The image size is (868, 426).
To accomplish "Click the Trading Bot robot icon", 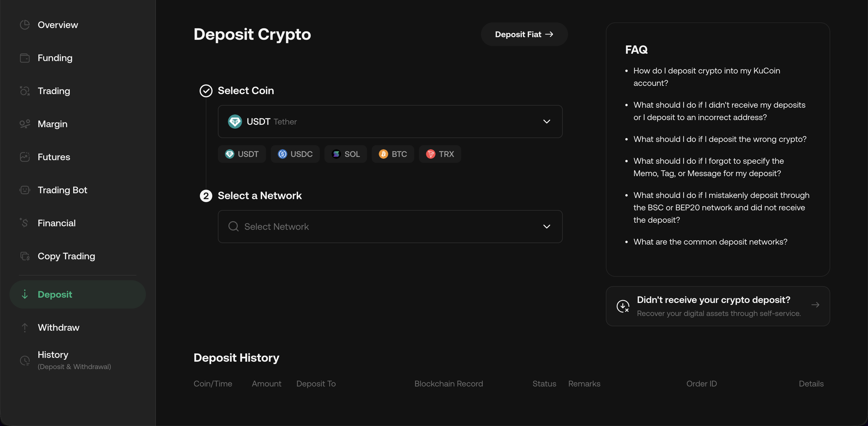I will click(25, 190).
